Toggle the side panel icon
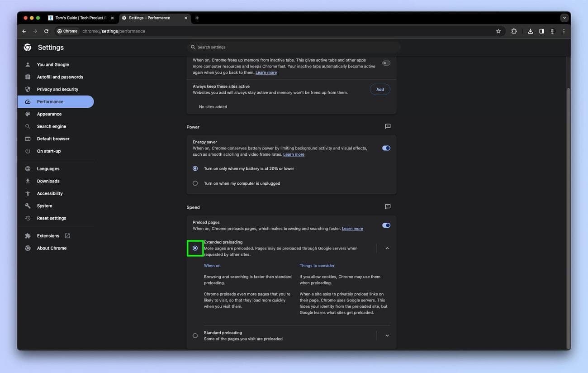Screen dimensions: 588x373 pos(541,31)
